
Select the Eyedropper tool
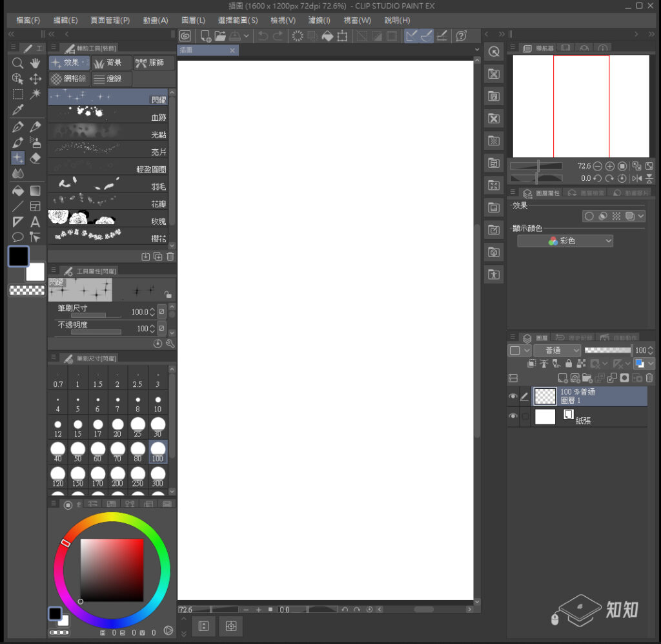pos(17,110)
